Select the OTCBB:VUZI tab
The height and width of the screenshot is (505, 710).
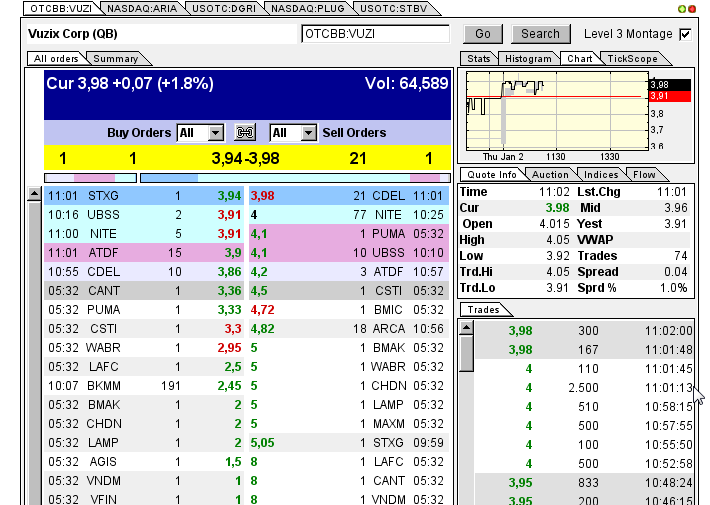61,8
